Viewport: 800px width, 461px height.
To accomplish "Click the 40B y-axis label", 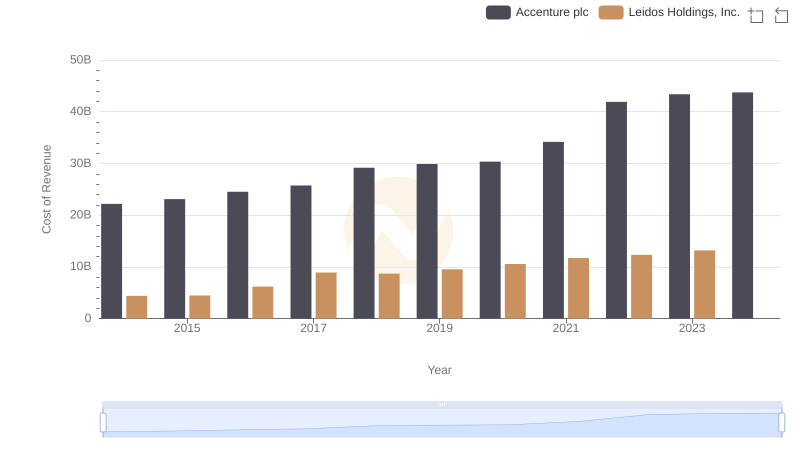I will (81, 111).
